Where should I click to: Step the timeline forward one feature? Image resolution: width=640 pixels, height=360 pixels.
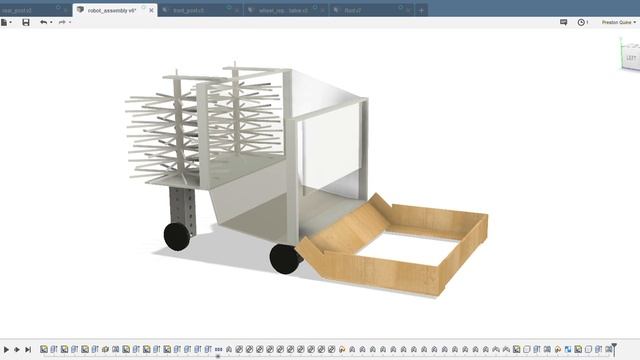17,349
